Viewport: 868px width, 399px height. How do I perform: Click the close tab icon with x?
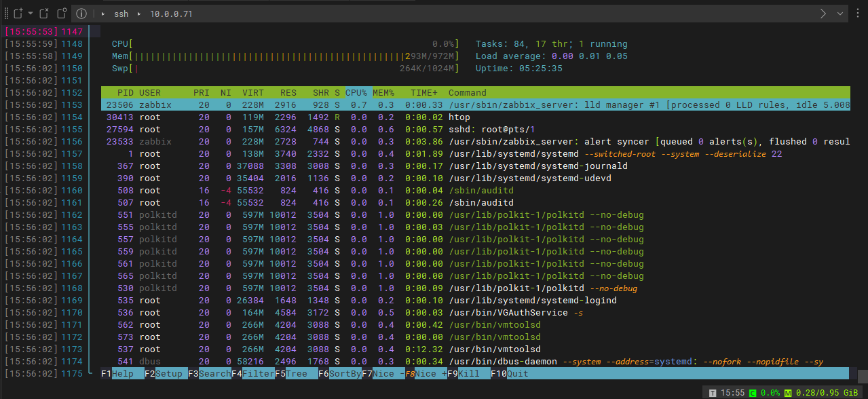click(44, 14)
